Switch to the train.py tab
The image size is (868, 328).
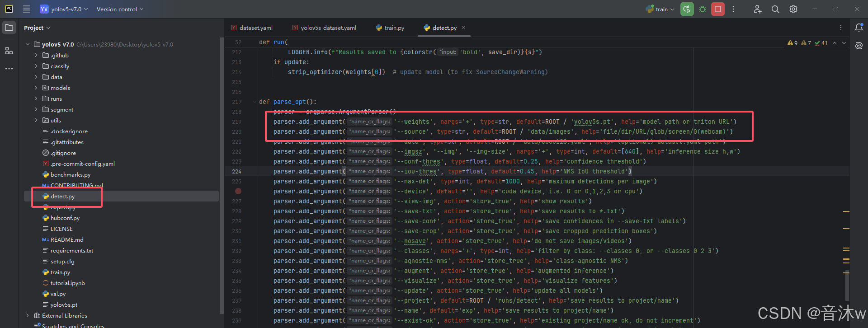click(x=390, y=28)
